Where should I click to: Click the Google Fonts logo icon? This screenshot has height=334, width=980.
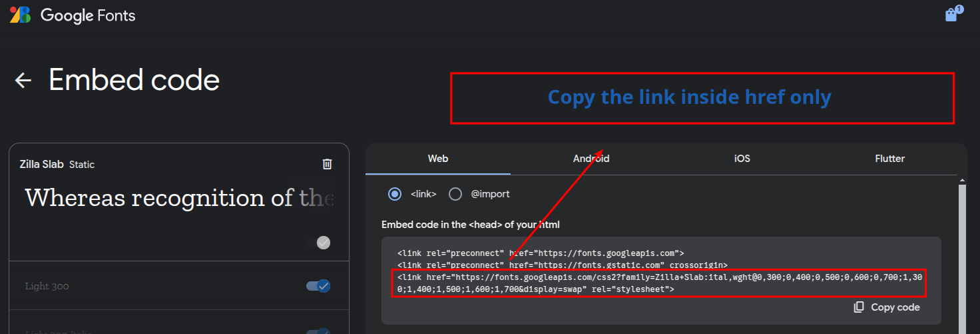tap(20, 15)
